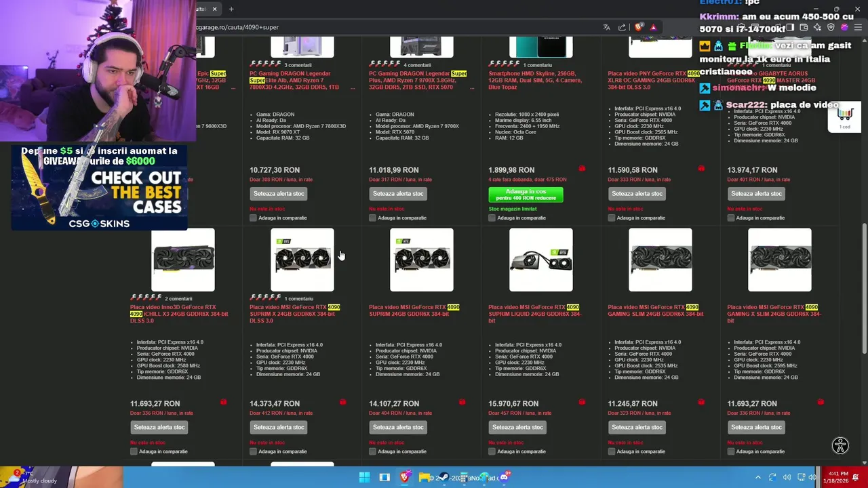
Task: Click the MSI GAMING X SLIM product image
Action: pos(780,260)
